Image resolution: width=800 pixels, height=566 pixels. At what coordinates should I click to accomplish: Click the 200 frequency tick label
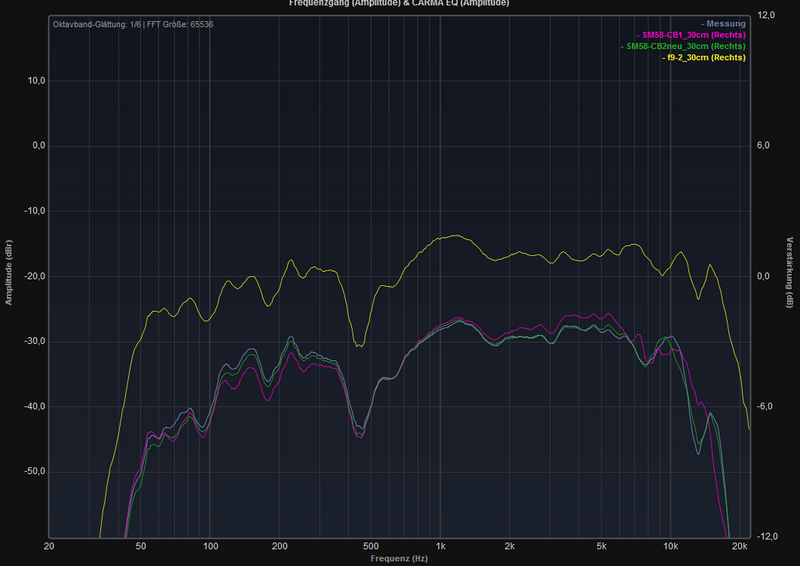point(280,546)
